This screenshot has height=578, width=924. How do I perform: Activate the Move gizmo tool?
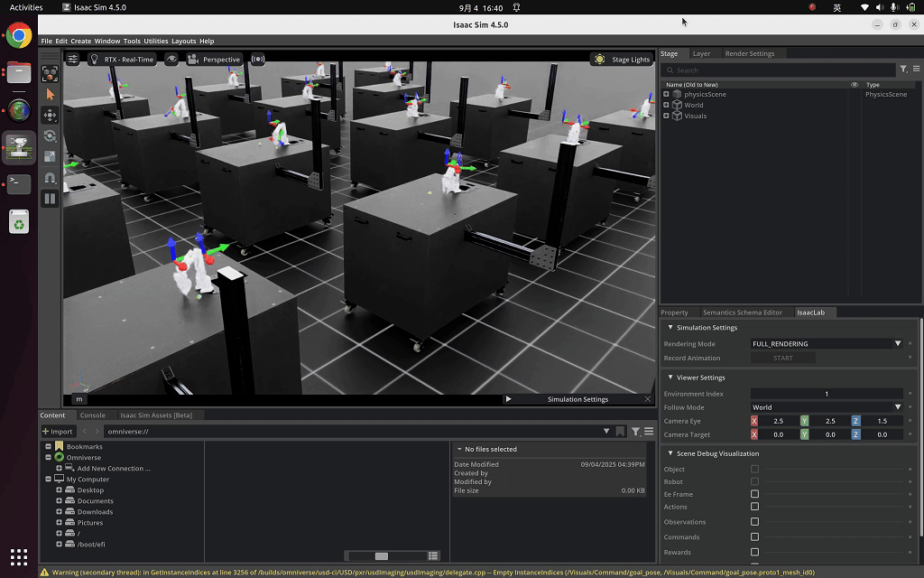click(51, 115)
